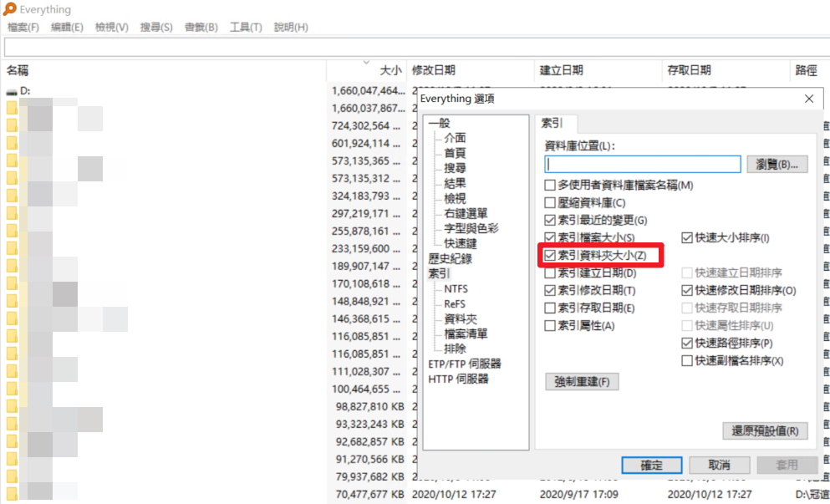830x504 pixels.
Task: Close the Everything 選項 dialog
Action: [809, 99]
